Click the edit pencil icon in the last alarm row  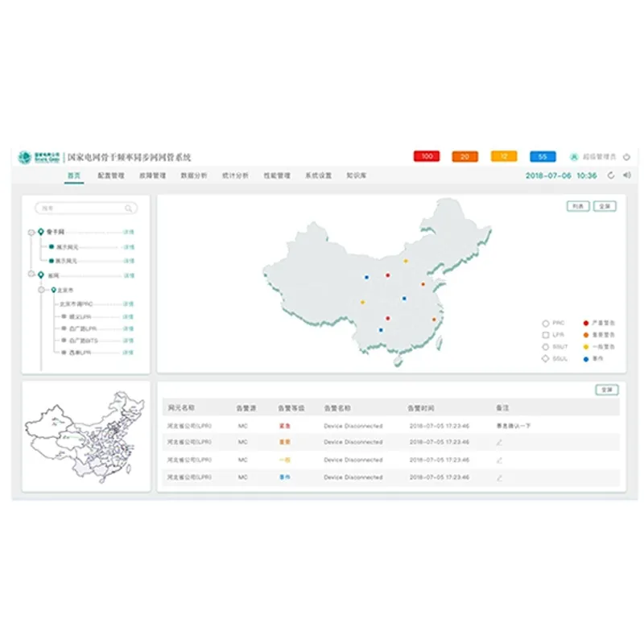pos(499,477)
